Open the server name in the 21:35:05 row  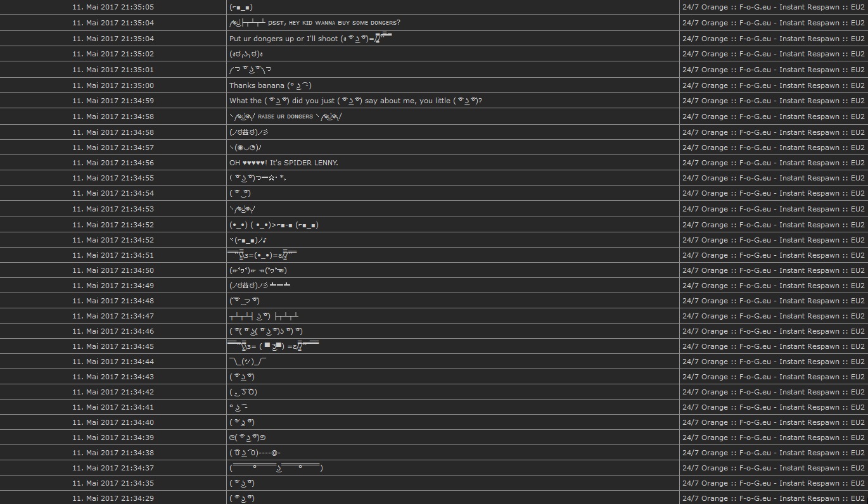point(773,8)
